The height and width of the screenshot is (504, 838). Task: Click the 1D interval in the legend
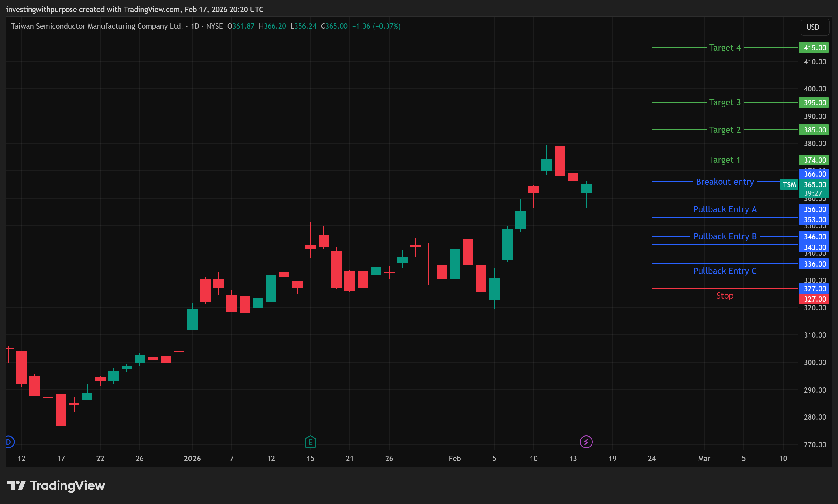195,26
